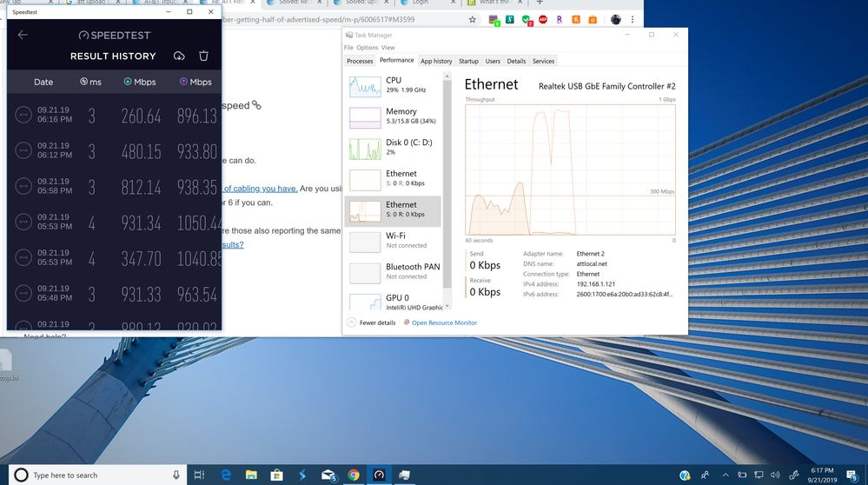Select the Memory resource in the sidebar
868x485 pixels.
(394, 116)
